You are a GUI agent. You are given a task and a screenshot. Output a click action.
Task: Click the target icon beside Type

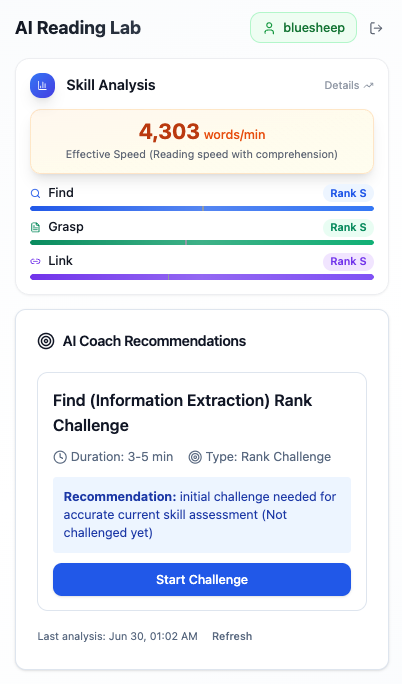click(x=195, y=457)
